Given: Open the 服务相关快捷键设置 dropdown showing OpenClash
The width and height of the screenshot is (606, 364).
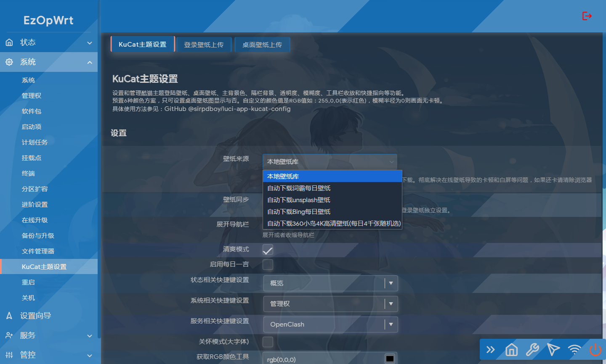Looking at the screenshot, I should pos(330,324).
